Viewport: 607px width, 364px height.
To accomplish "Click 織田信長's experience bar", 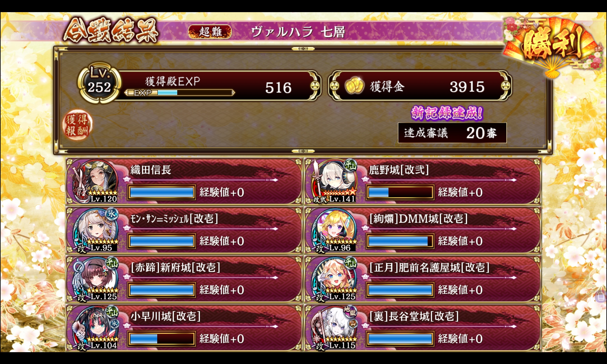I will click(161, 192).
